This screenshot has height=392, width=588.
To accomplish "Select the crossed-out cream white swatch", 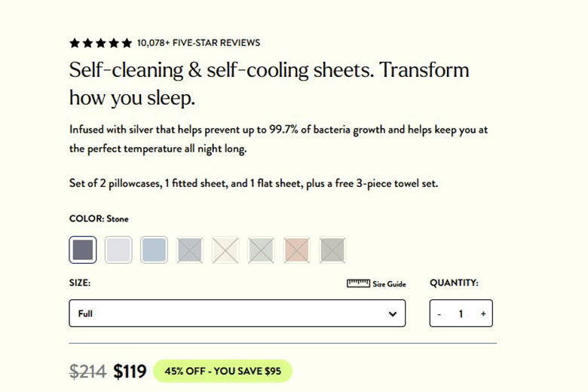I will 225,250.
